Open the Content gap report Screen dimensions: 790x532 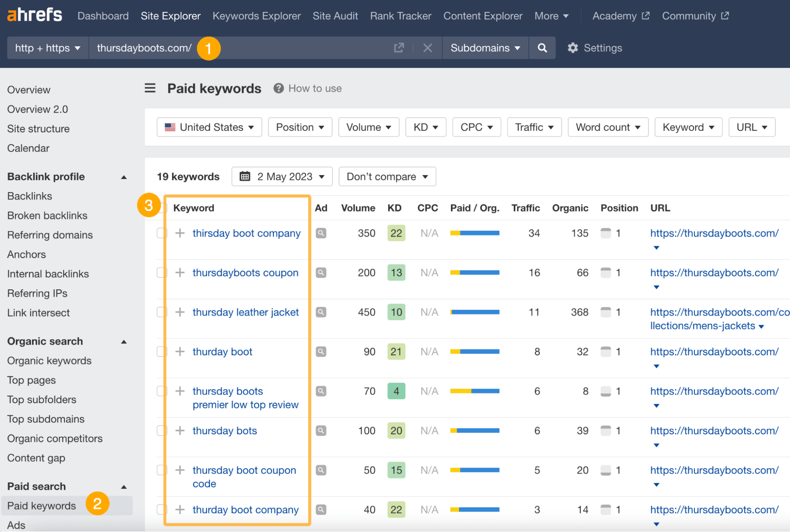[36, 458]
